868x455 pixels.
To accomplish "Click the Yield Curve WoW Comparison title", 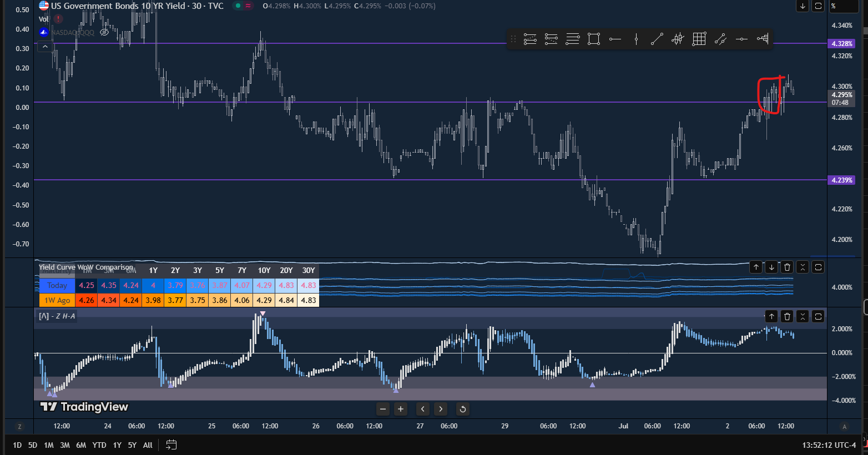I will (x=86, y=267).
